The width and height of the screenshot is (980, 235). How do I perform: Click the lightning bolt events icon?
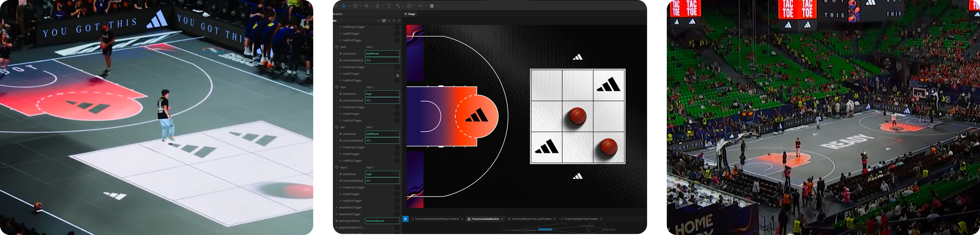pos(409,6)
